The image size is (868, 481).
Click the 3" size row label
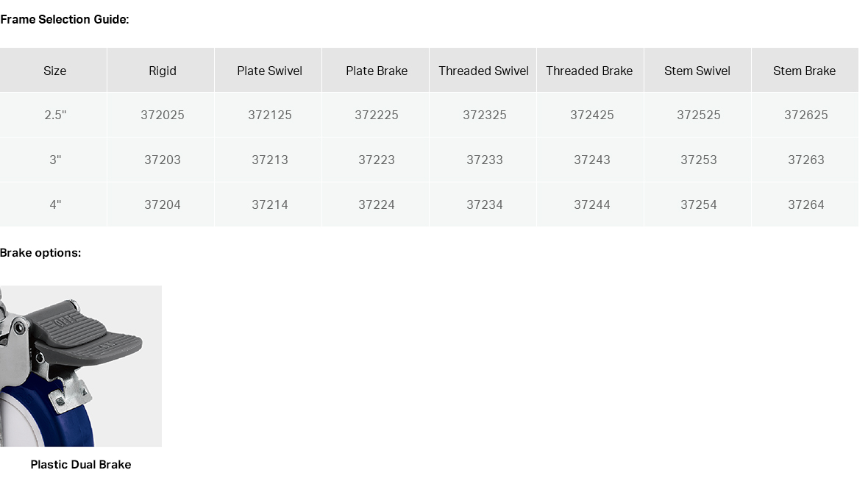(x=55, y=160)
